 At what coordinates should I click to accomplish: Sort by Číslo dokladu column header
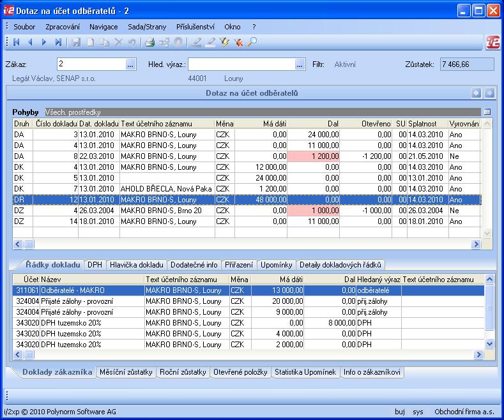click(x=56, y=124)
